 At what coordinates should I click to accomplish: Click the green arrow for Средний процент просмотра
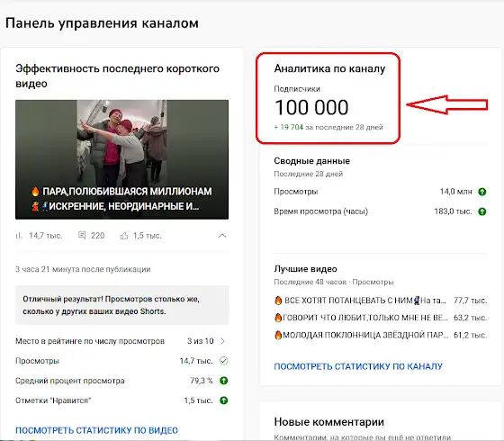click(224, 381)
